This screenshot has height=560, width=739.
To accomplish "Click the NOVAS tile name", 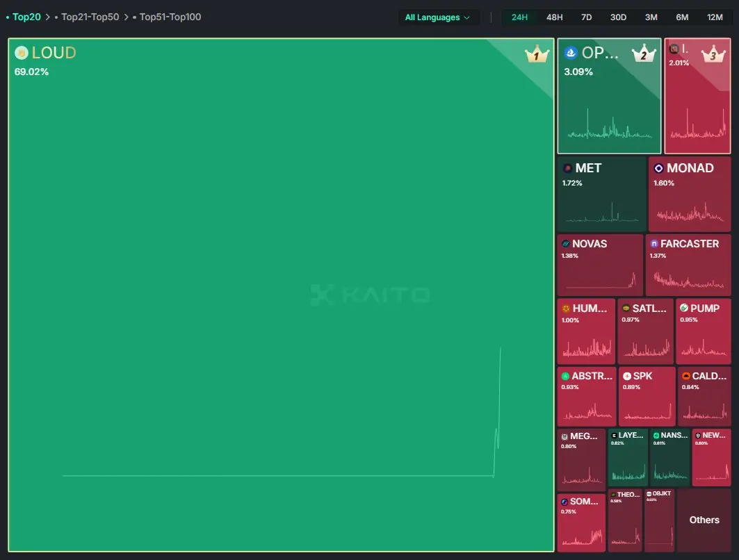I will [x=589, y=244].
